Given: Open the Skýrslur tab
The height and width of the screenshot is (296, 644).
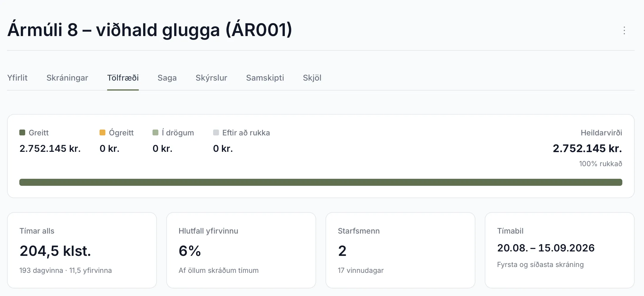Looking at the screenshot, I should [x=211, y=78].
